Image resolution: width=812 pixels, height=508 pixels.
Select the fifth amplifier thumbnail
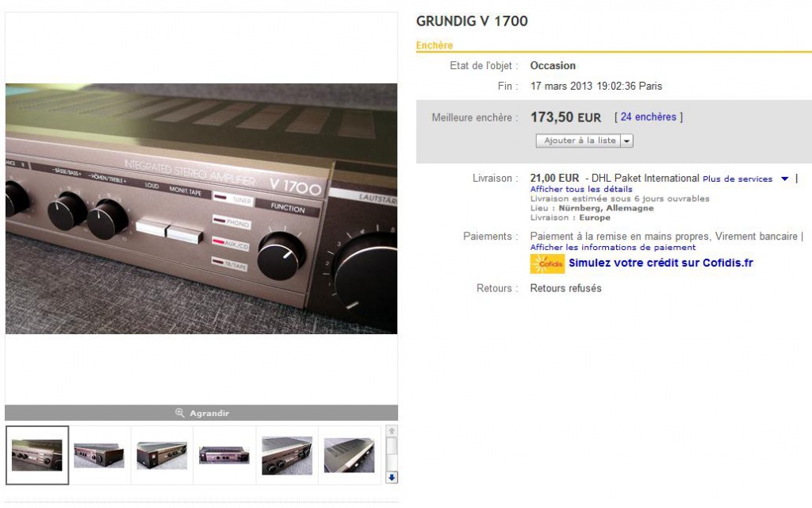[x=287, y=455]
